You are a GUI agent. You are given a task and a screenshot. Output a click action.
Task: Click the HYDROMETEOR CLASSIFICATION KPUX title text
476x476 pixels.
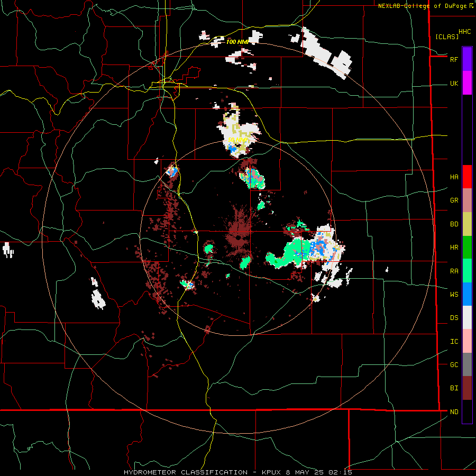coord(237,472)
